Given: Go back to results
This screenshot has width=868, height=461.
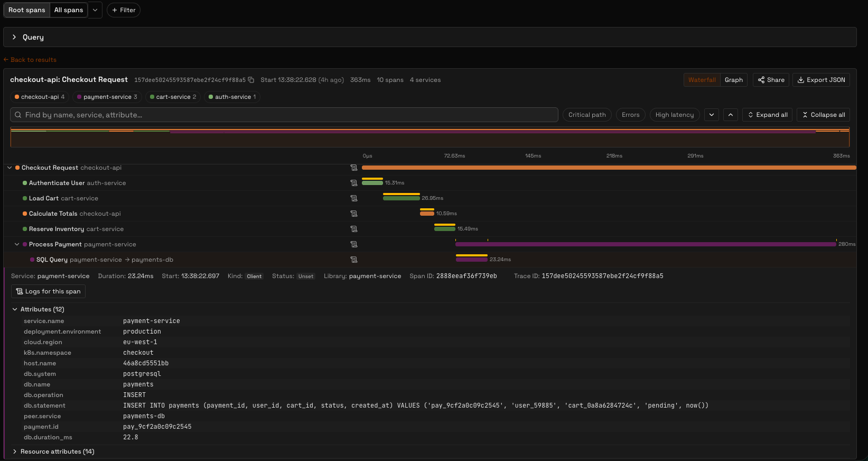Looking at the screenshot, I should tap(30, 60).
